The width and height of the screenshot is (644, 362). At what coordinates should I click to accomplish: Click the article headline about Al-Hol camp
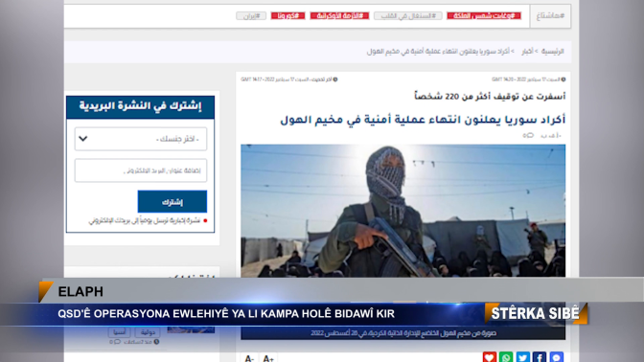pyautogui.click(x=423, y=120)
